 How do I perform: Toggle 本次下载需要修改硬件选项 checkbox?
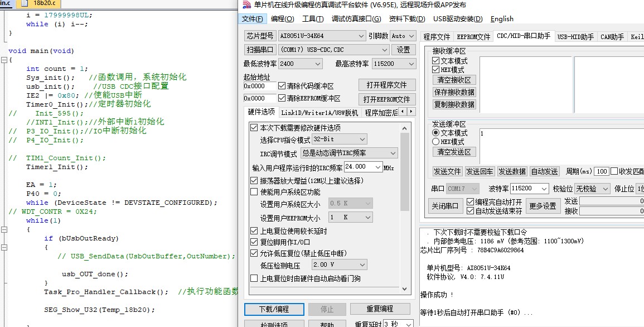pos(254,128)
